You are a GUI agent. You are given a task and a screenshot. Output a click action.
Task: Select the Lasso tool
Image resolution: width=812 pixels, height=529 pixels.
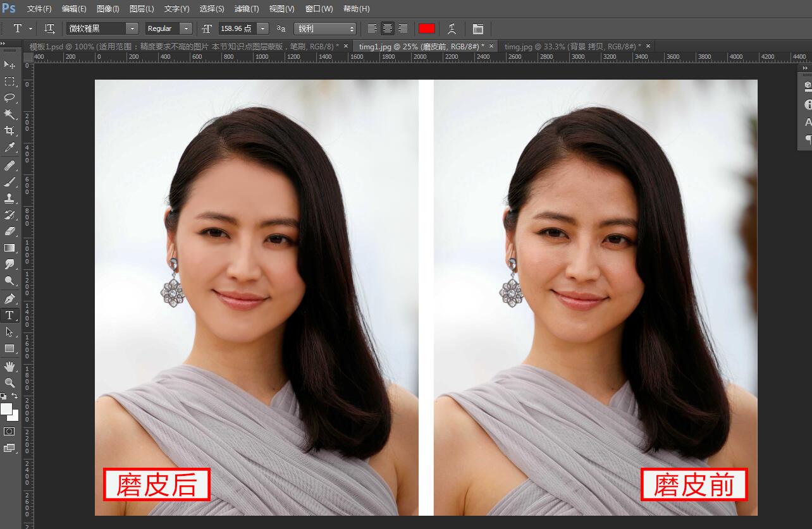[x=9, y=98]
